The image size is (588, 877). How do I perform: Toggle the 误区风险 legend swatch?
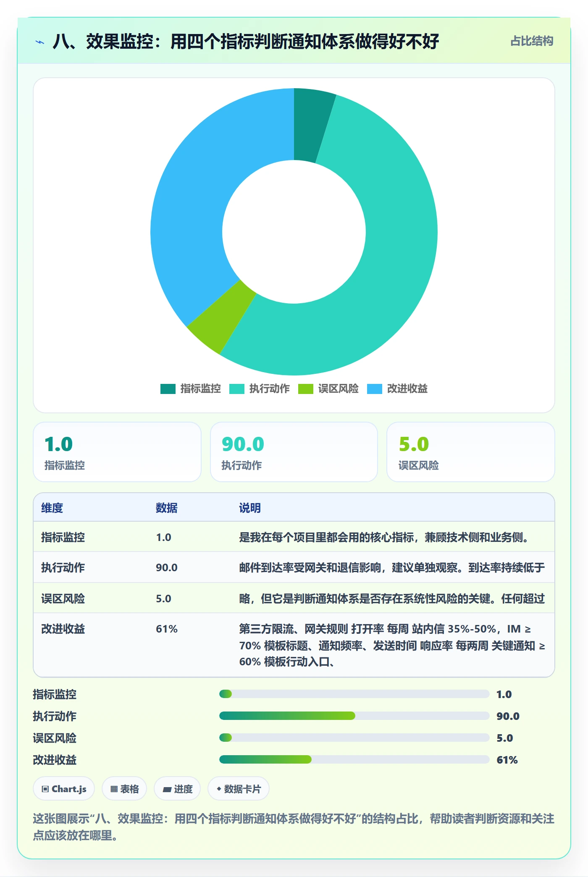[x=306, y=389]
